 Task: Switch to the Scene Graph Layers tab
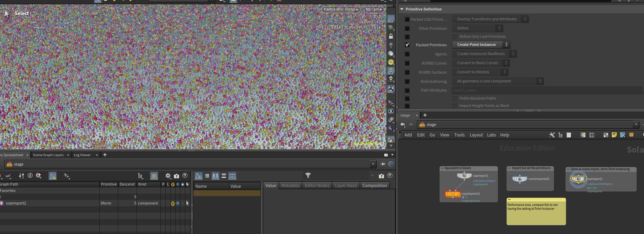[48, 155]
